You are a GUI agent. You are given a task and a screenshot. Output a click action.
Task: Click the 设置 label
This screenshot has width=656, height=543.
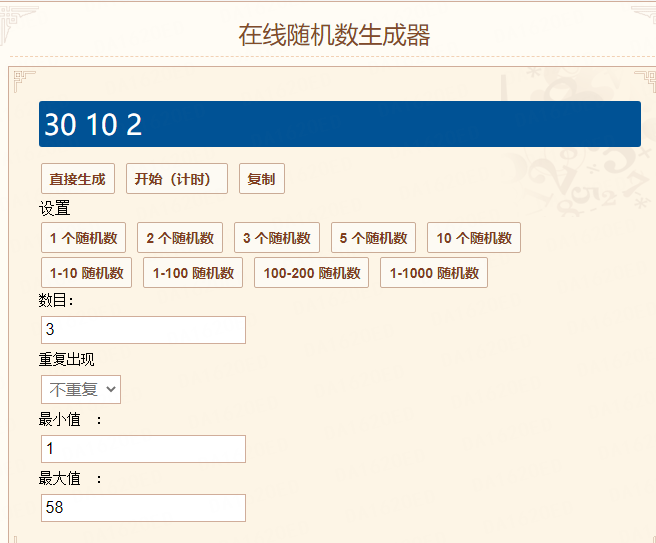[54, 208]
